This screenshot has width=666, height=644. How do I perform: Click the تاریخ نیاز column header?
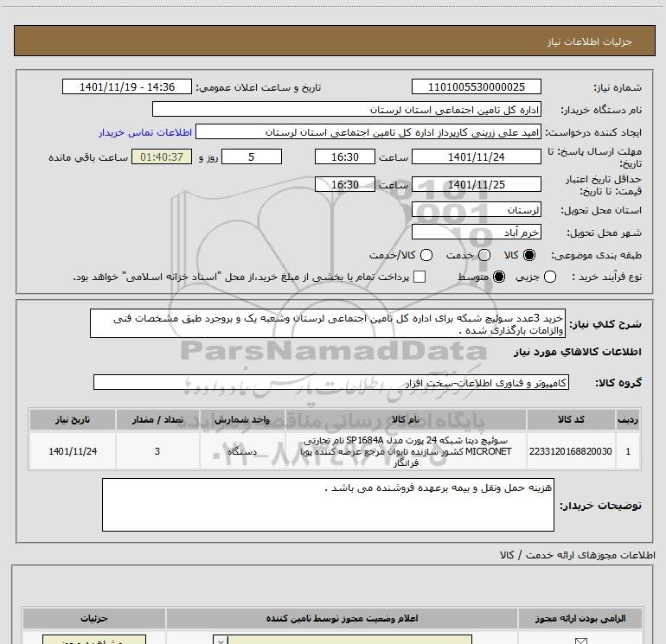tap(73, 419)
